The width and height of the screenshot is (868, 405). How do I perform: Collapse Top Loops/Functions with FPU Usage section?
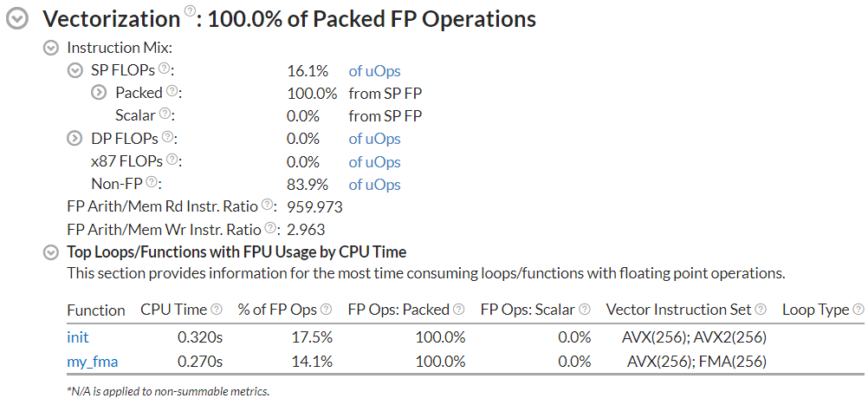tap(51, 252)
